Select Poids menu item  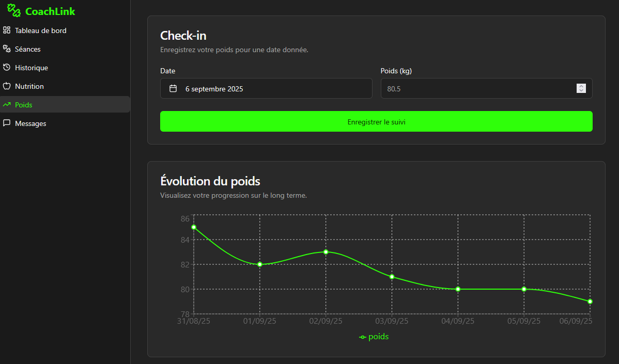coord(65,104)
